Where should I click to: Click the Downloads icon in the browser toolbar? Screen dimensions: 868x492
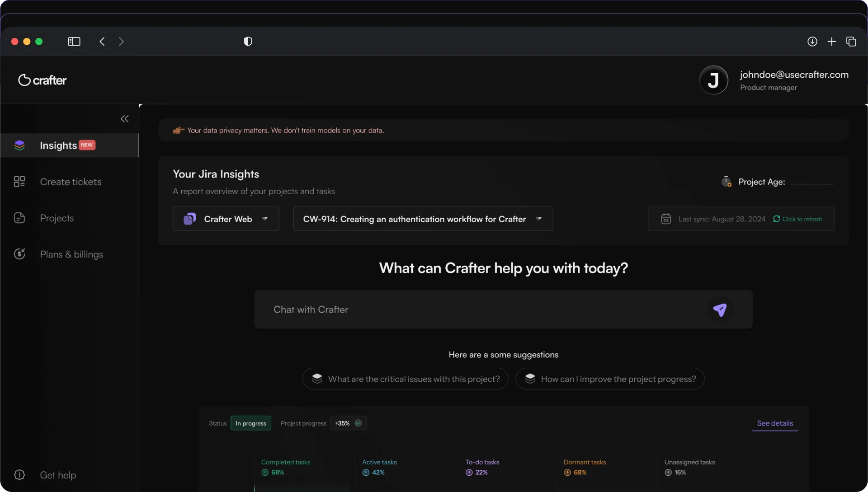pos(812,41)
